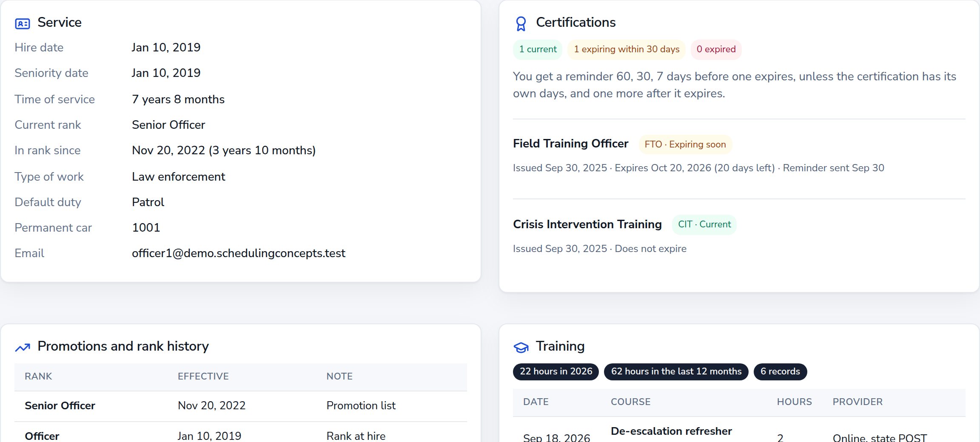Click the "FTO · Expiring soon" status pill
The width and height of the screenshot is (980, 442).
(685, 144)
